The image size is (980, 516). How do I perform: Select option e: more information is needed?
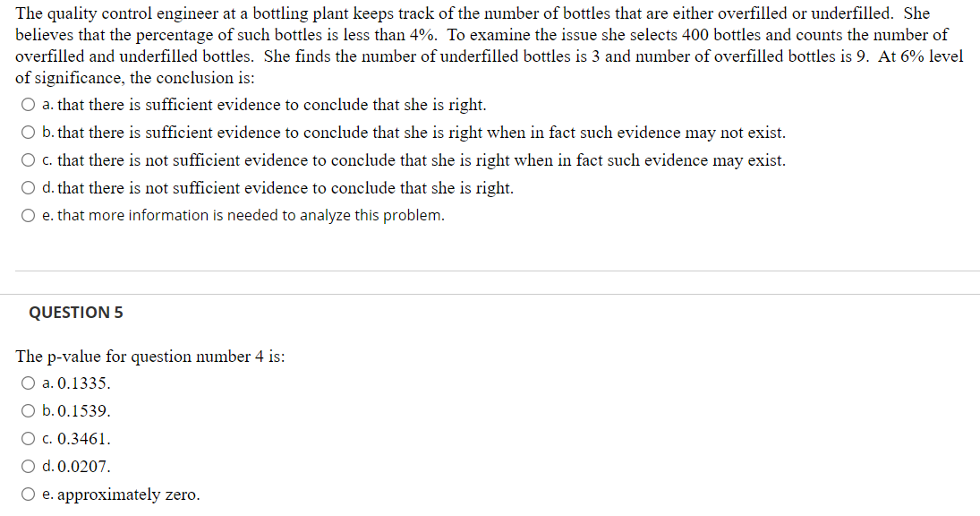coord(28,216)
